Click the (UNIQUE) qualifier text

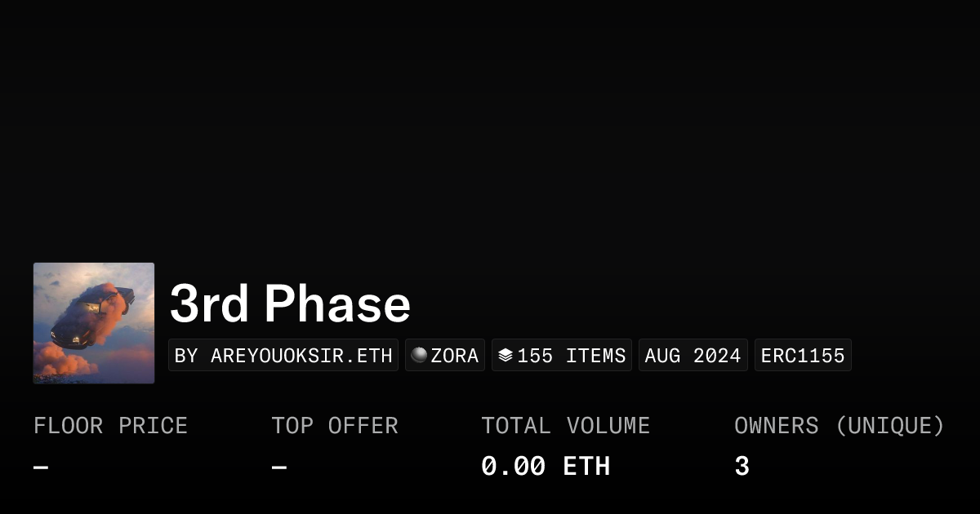tap(889, 426)
